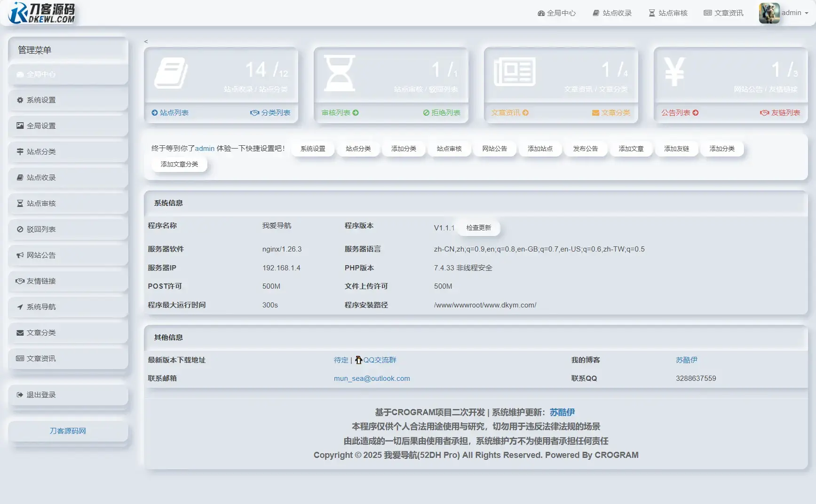Click the mun_sea@outlook.com email link
Screen dimensions: 816x504
372,378
